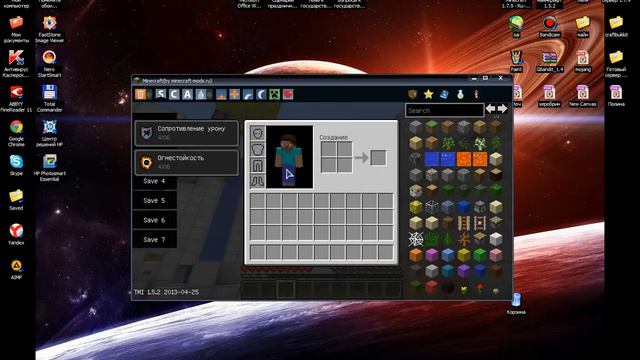
Task: Set time to moonrise icon
Action: coord(248,94)
